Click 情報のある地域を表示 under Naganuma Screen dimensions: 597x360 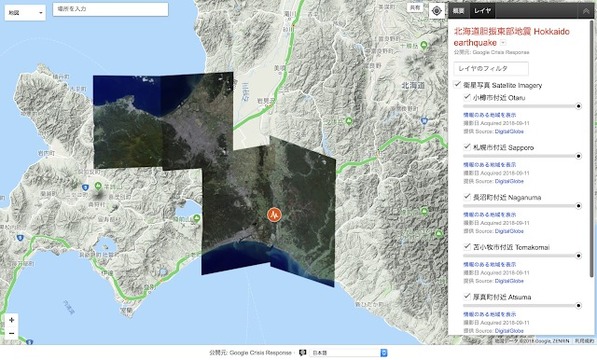(490, 215)
